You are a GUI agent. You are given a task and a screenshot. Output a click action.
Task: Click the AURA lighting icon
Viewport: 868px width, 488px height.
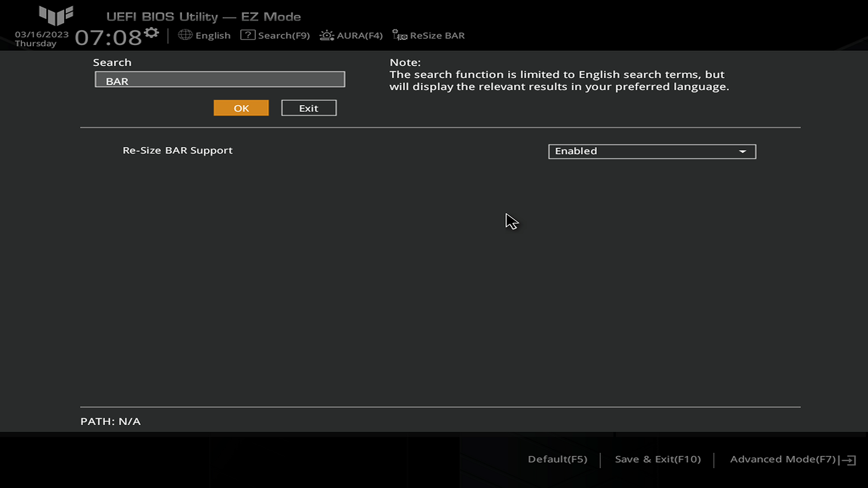coord(326,35)
